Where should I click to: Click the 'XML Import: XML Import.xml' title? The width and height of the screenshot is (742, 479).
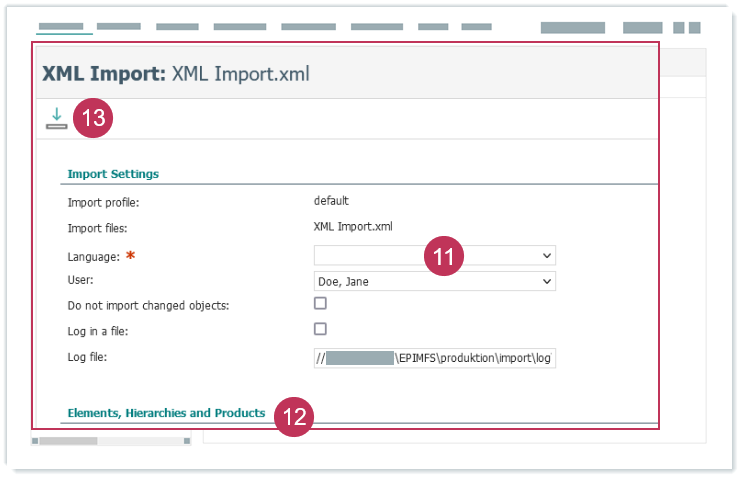[176, 73]
